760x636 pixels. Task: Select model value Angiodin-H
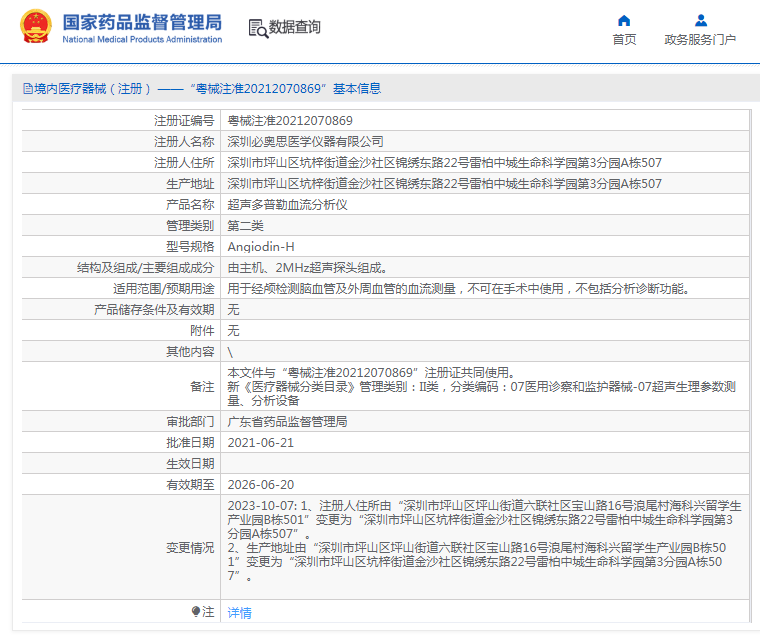tap(261, 247)
